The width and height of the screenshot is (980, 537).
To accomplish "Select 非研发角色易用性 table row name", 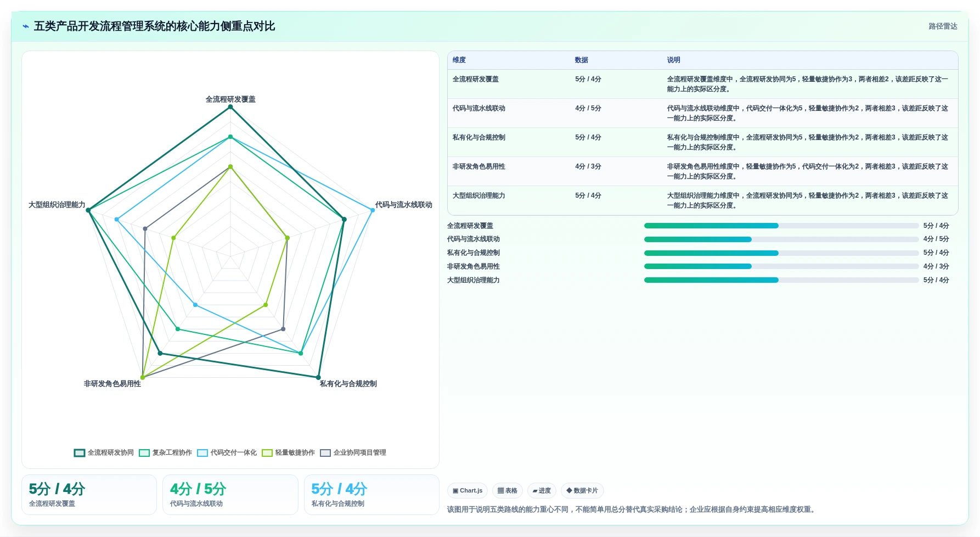I will coord(479,166).
